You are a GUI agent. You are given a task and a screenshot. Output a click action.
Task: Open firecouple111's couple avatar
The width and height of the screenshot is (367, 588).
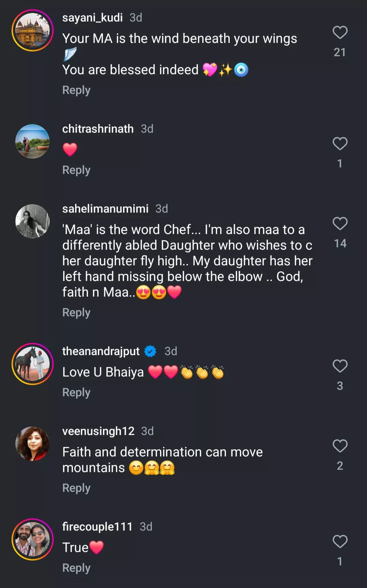tap(33, 539)
